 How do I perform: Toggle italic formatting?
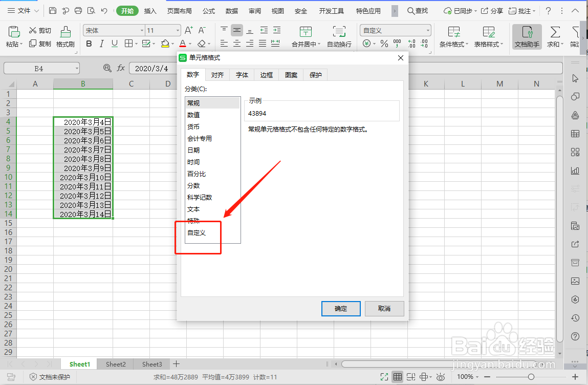click(x=101, y=44)
